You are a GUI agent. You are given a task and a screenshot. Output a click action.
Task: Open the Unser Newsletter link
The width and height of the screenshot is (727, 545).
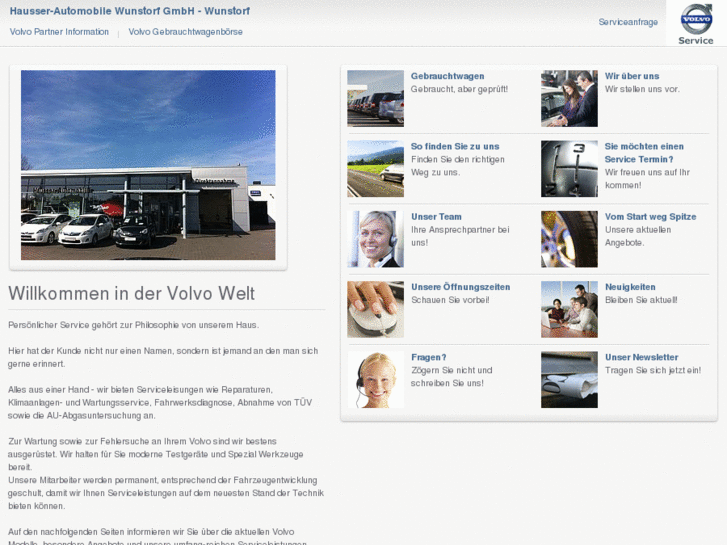(x=641, y=358)
